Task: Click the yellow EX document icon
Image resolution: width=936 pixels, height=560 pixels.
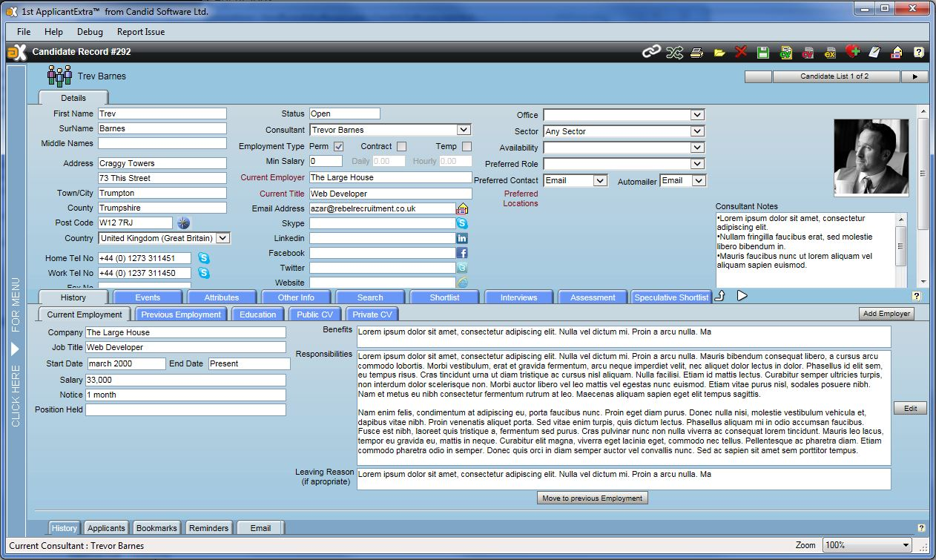Action: (x=831, y=53)
